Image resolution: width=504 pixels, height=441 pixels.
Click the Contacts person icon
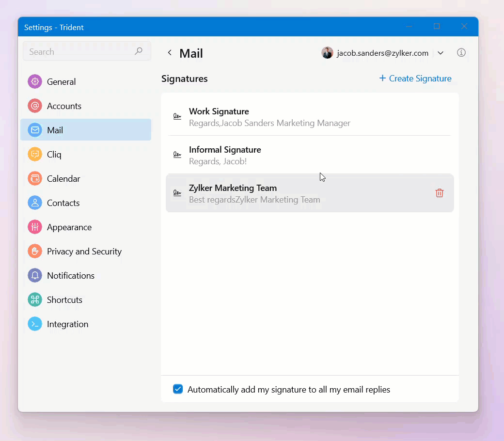pyautogui.click(x=35, y=203)
